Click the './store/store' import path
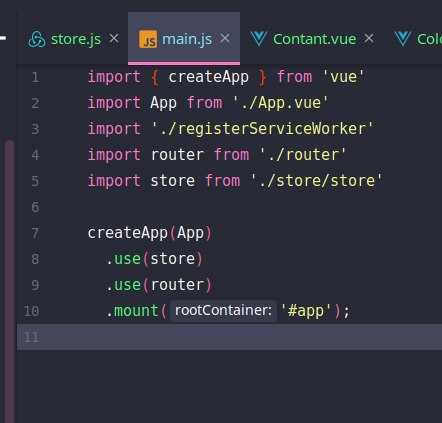442x423 pixels. coord(316,181)
